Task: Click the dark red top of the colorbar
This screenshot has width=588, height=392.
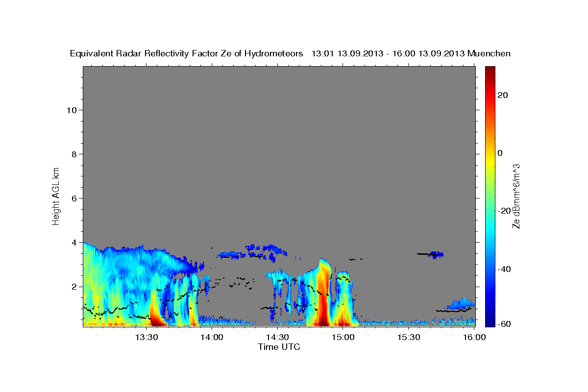Action: 490,71
